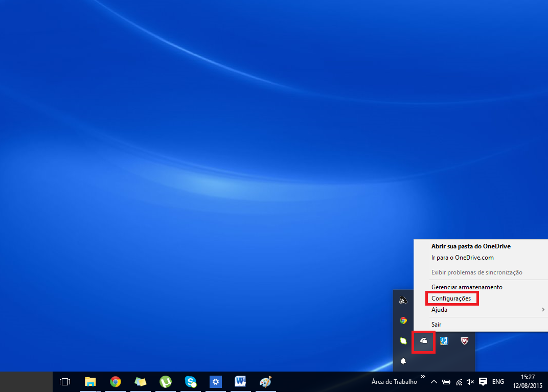Select Gerenciar armazenamento option
Image resolution: width=548 pixels, height=392 pixels.
tap(466, 287)
